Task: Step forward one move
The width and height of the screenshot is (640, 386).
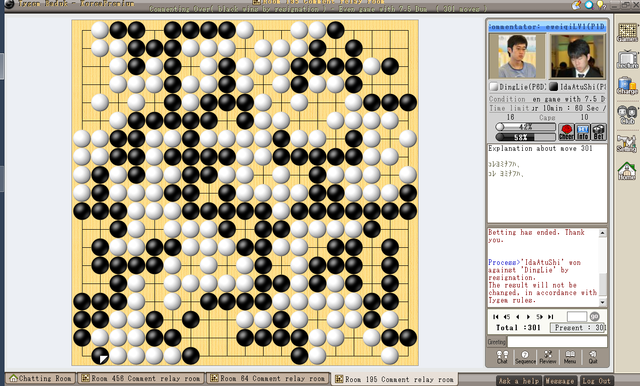Action: coord(529,317)
